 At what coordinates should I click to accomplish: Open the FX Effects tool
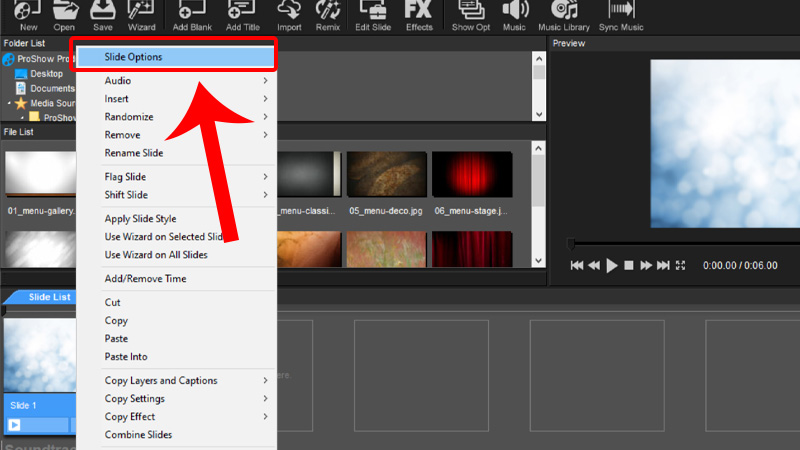[419, 14]
